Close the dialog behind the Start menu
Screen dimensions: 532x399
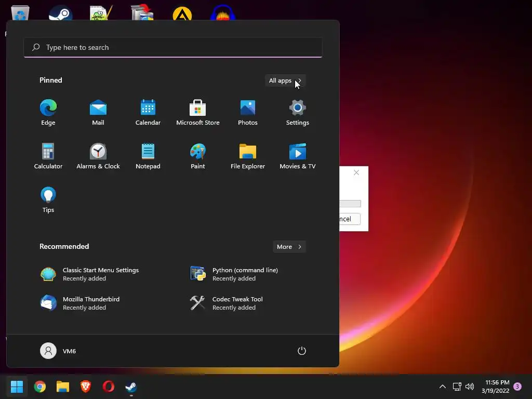[x=356, y=172]
